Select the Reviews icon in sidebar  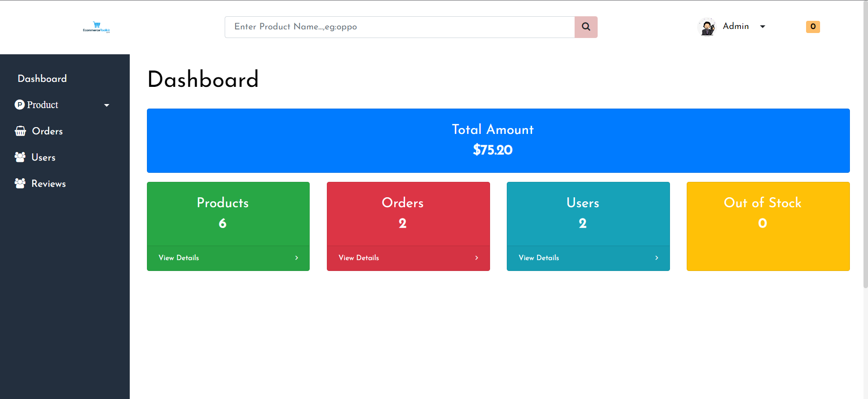pos(20,183)
